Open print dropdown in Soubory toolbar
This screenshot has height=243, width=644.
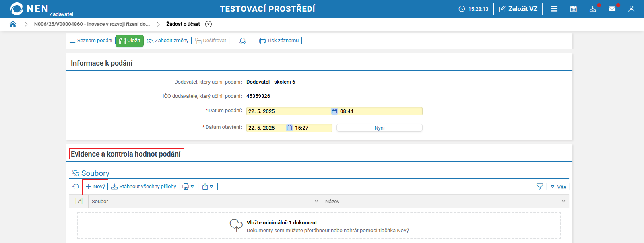(188, 187)
